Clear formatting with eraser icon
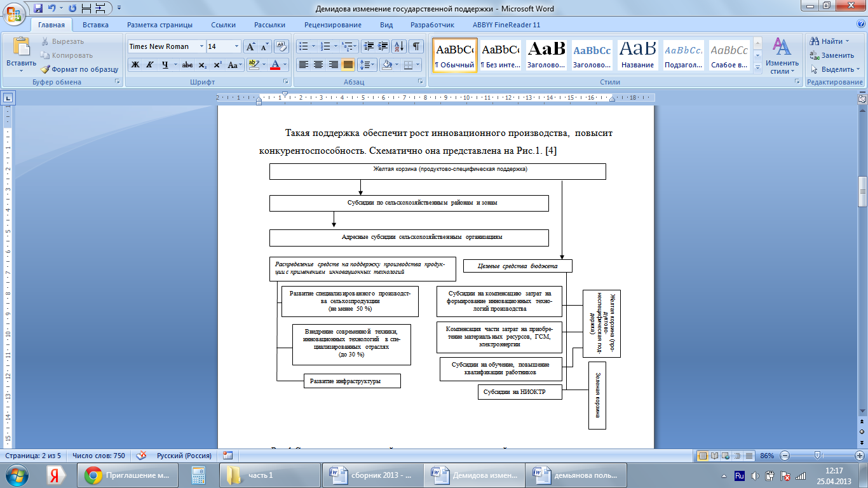Screen dimensions: 868x488 [x=282, y=46]
